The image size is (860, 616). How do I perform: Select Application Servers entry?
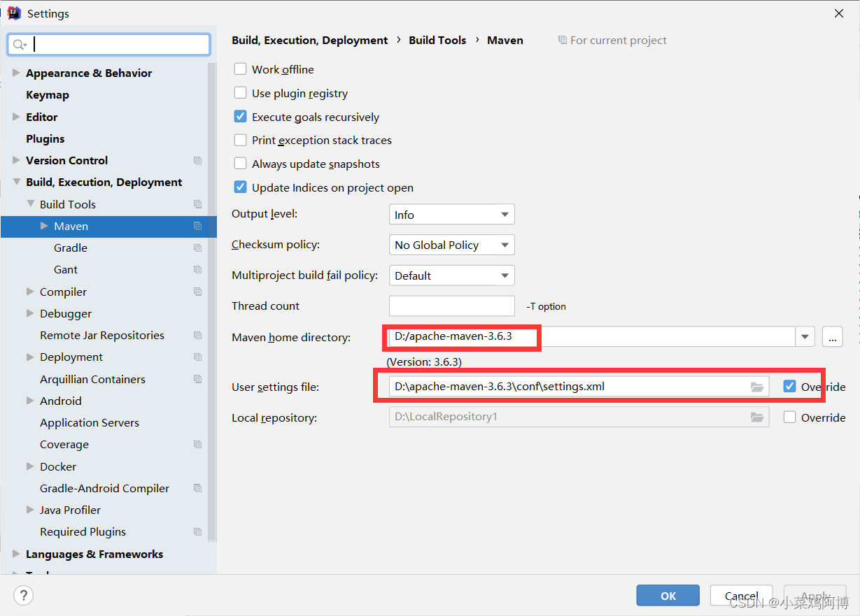tap(90, 423)
